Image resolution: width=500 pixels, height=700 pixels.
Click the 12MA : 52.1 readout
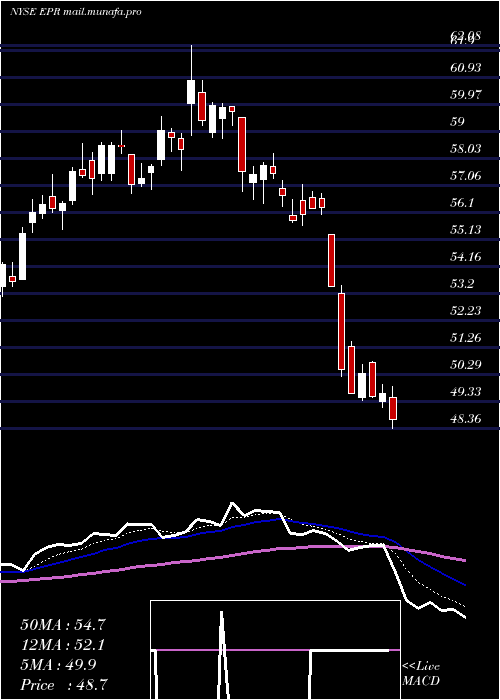[63, 645]
